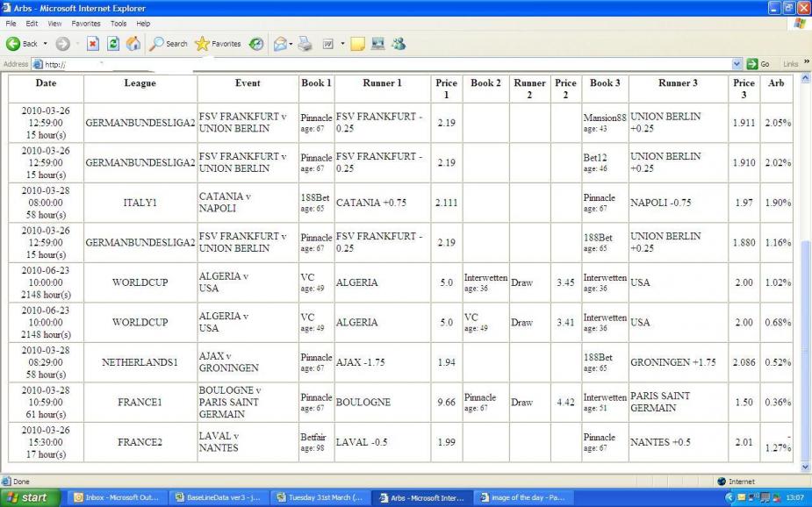812x507 pixels.
Task: Click the scrollbar up arrow
Action: click(x=805, y=79)
